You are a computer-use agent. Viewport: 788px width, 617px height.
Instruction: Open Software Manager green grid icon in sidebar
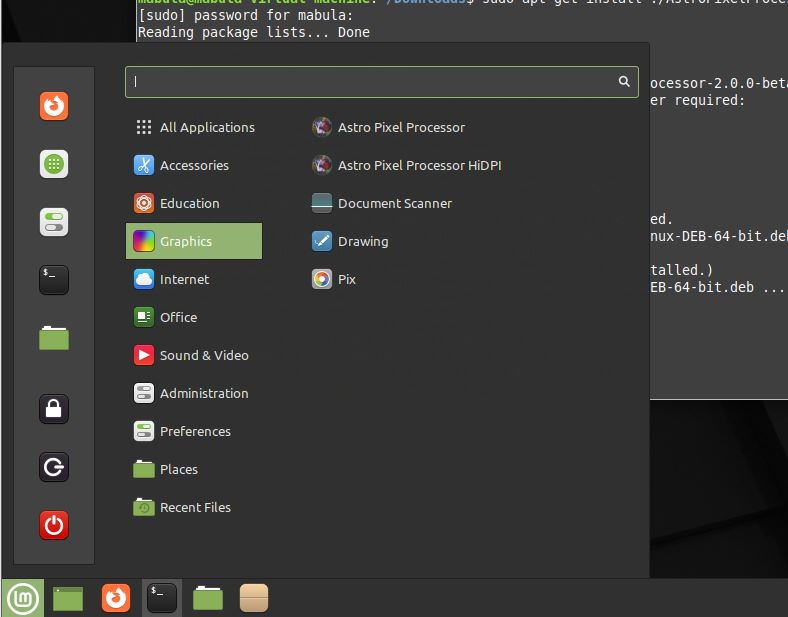(x=54, y=164)
